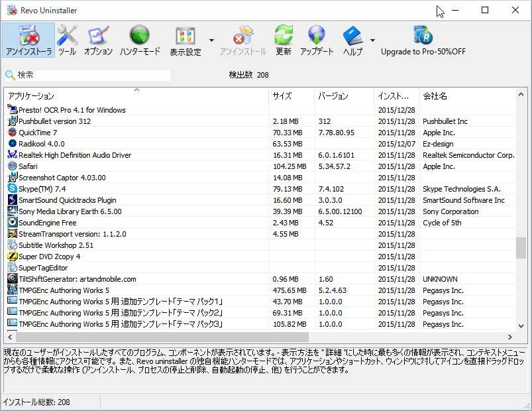The image size is (532, 411).
Task: Open the ツール (Tools) wrench icon
Action: (67, 40)
